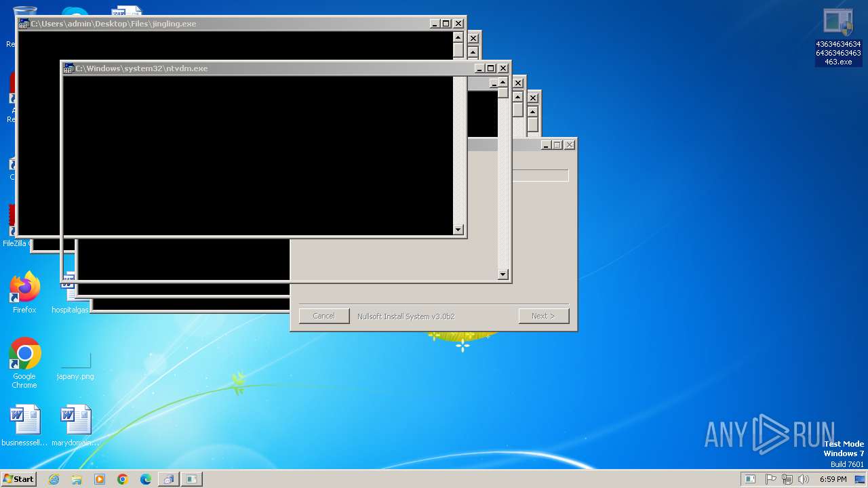Click the console app icon in system tray
Viewport: 868px width, 488px height.
click(750, 479)
